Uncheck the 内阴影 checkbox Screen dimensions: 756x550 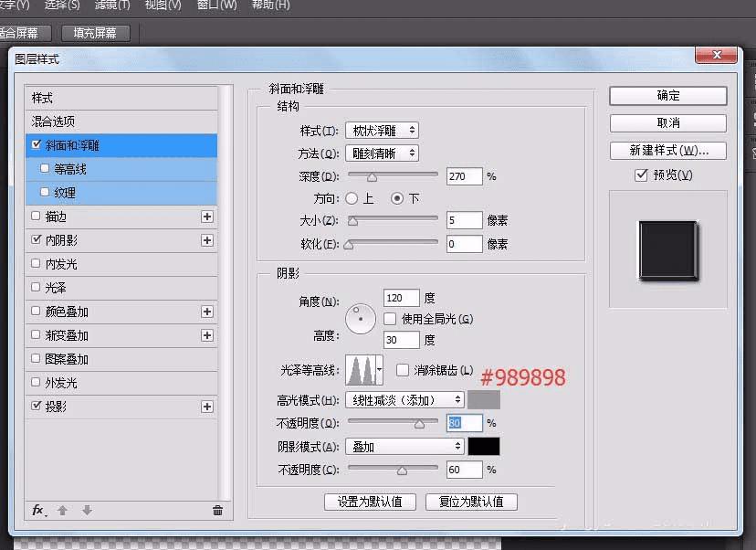point(37,239)
